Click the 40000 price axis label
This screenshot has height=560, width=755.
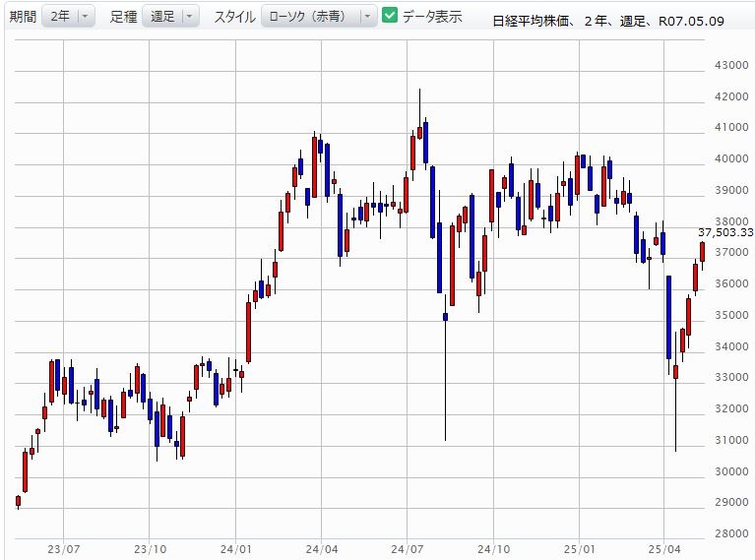pos(731,158)
